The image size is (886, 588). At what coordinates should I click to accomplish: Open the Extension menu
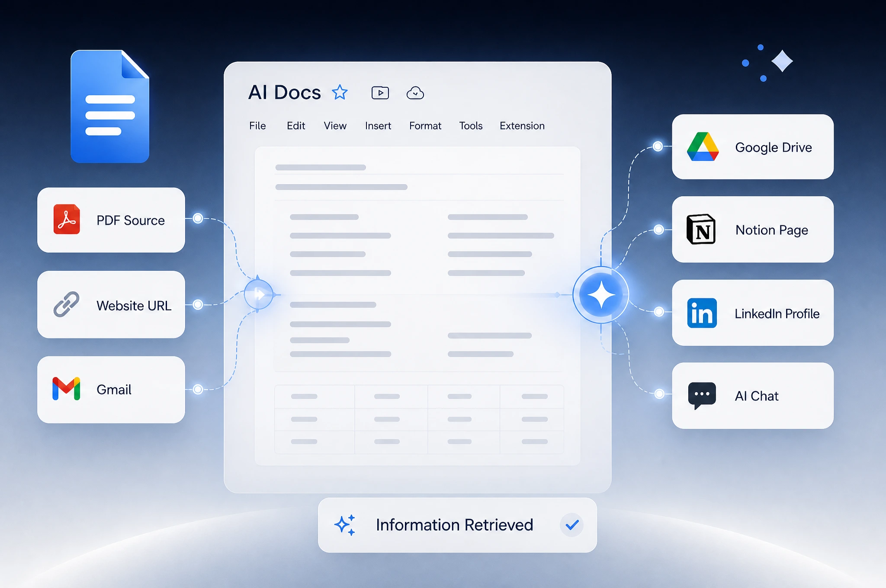pos(522,126)
